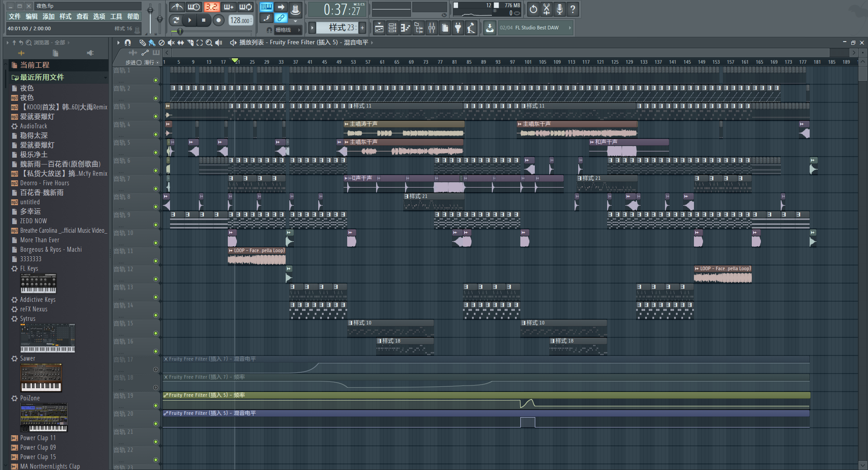Open the 文件 menu

tap(14, 16)
